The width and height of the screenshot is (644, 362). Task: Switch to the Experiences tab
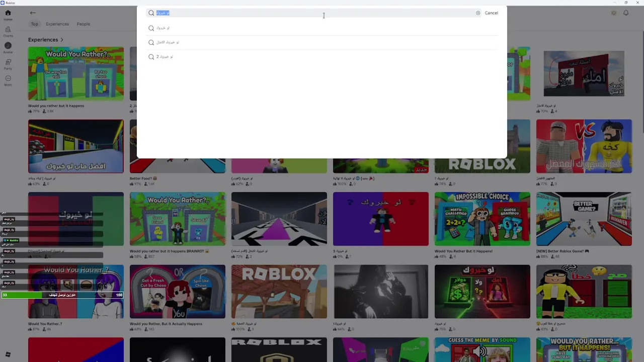coord(57,24)
